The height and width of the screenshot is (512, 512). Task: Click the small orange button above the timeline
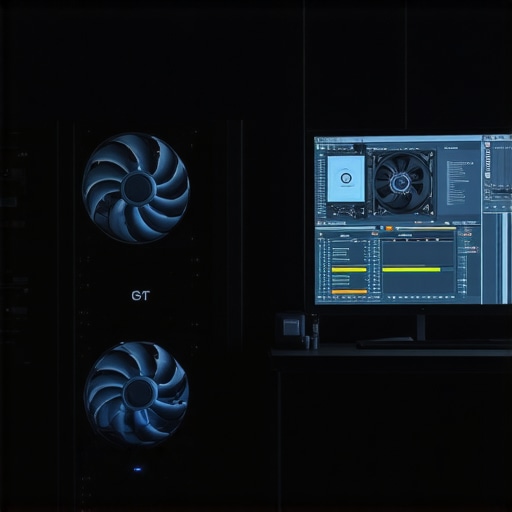(x=389, y=228)
